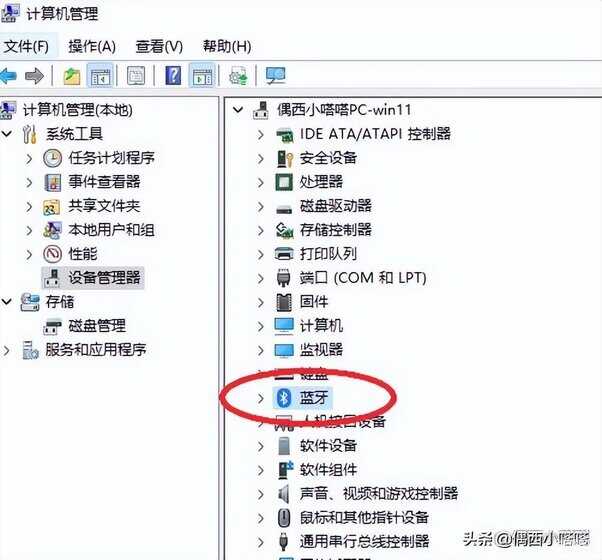The image size is (602, 560).
Task: Click the Up one level folder icon
Action: tap(71, 76)
